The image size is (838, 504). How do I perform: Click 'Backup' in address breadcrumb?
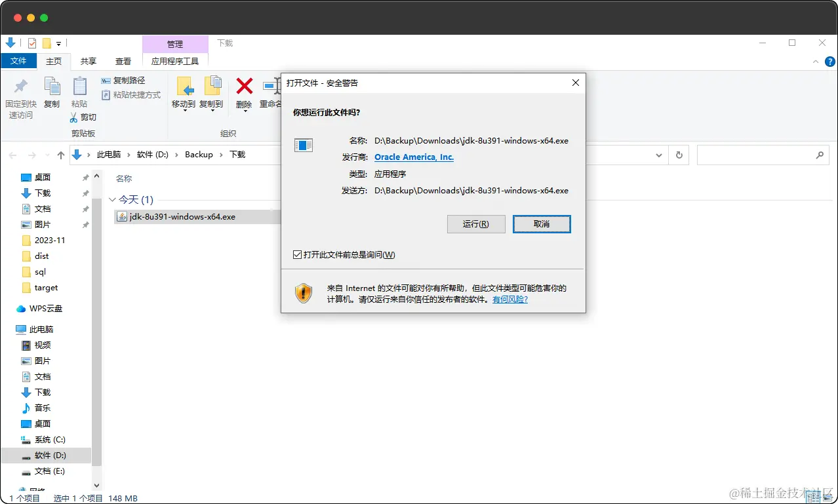[199, 155]
